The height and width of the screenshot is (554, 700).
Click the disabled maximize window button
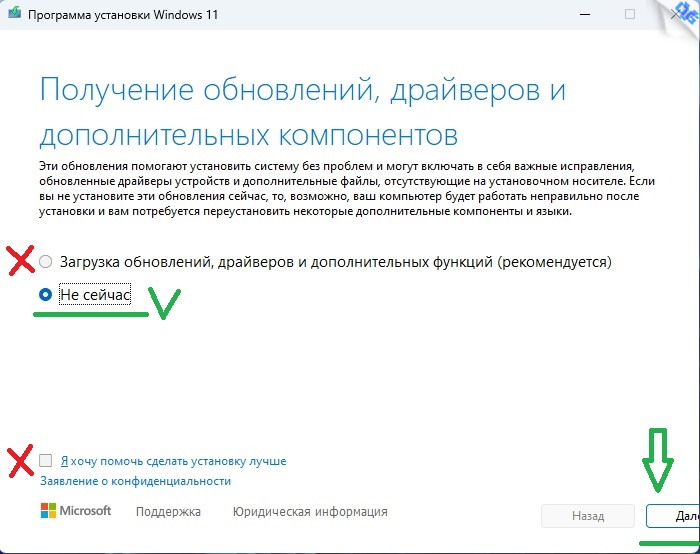point(630,14)
